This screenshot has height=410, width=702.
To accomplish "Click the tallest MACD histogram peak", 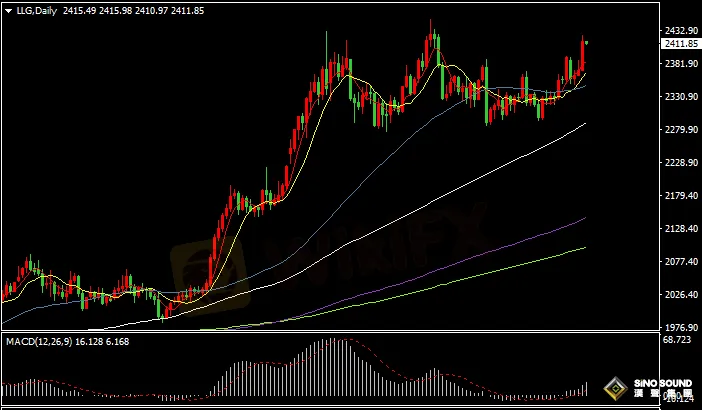I will pyautogui.click(x=337, y=343).
